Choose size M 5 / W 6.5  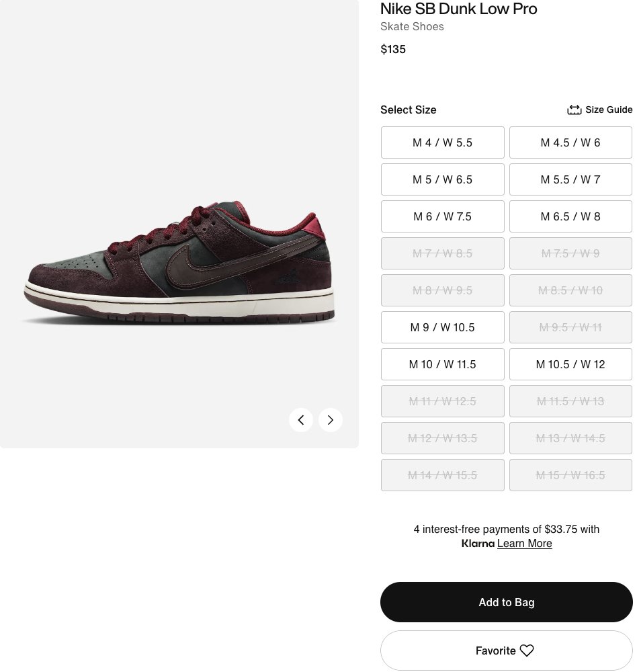[442, 179]
